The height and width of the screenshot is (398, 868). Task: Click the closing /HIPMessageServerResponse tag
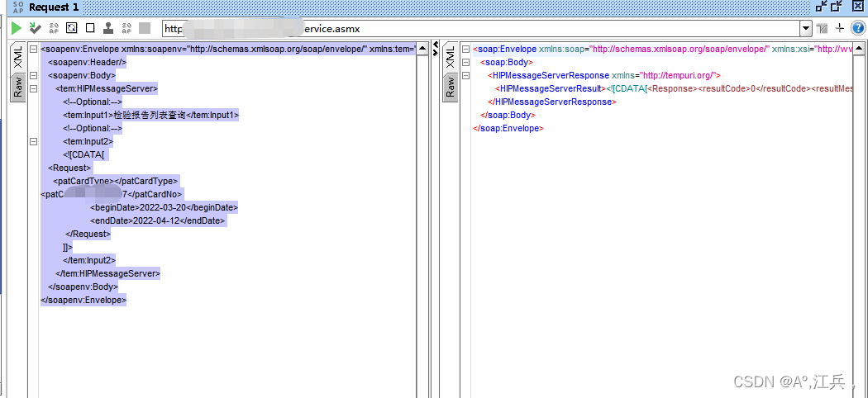[x=552, y=102]
